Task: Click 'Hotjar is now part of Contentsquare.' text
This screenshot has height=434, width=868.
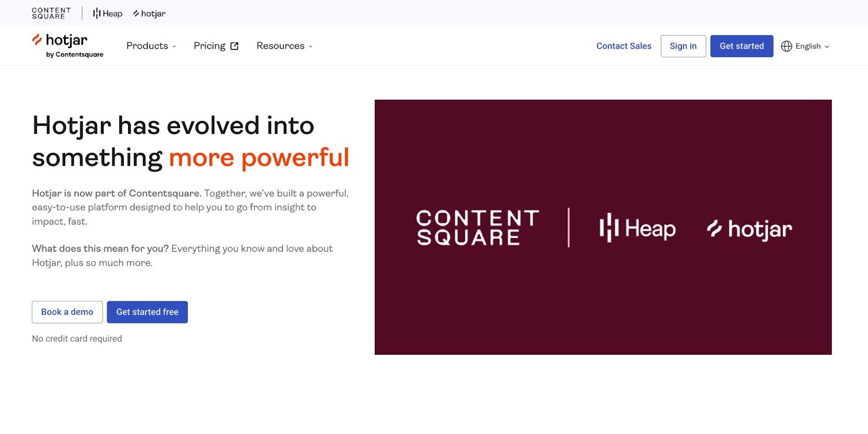Action: pos(117,193)
